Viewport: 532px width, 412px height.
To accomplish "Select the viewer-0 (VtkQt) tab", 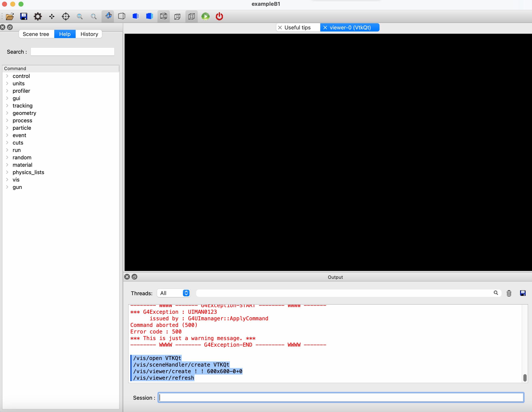I will 350,28.
